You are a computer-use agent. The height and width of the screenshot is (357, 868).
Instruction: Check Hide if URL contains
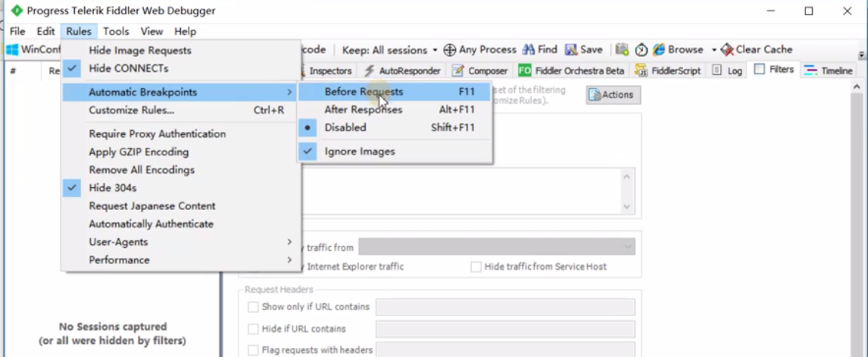coord(253,329)
